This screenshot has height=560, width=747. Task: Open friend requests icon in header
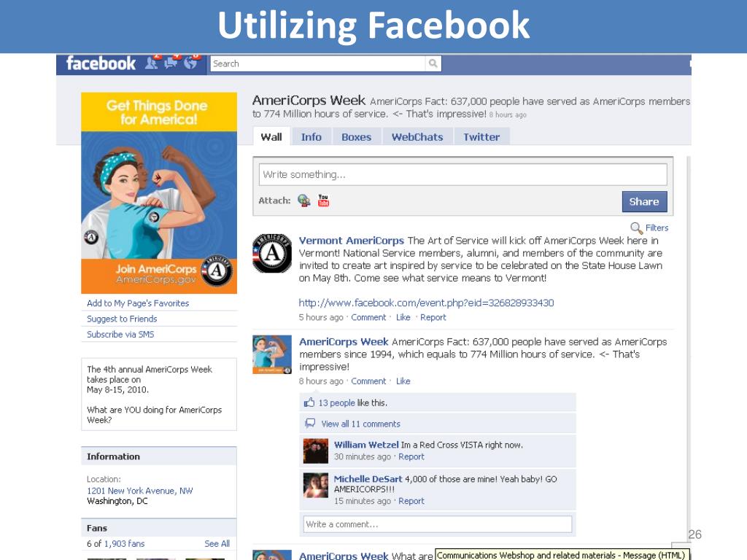(152, 63)
